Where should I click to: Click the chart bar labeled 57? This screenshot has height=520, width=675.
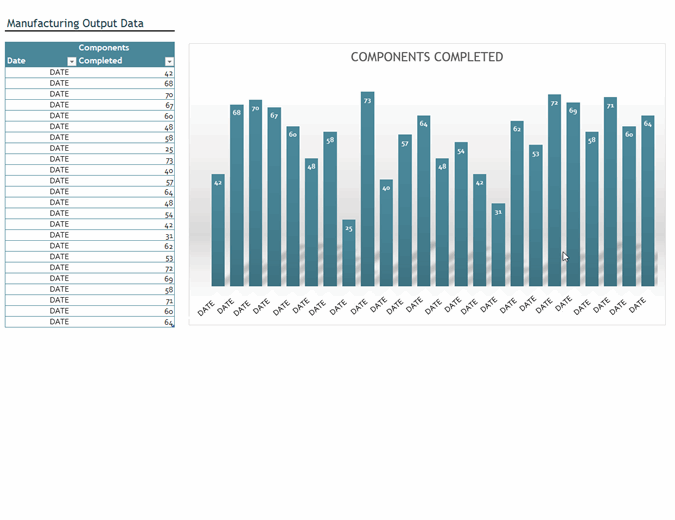(405, 210)
